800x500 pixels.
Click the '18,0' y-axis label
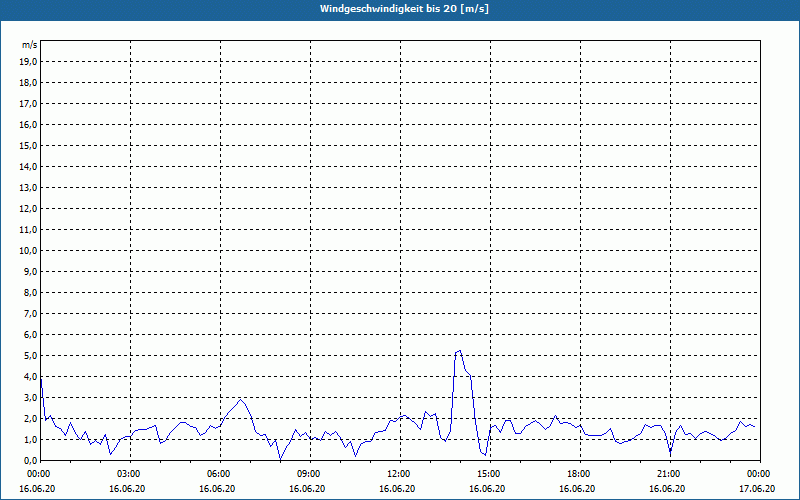(x=29, y=83)
